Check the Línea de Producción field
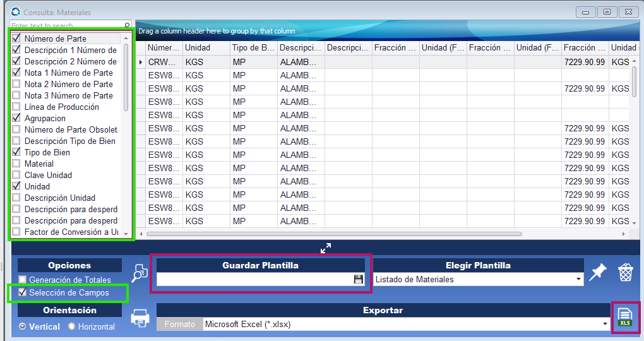The height and width of the screenshot is (341, 644). point(16,107)
